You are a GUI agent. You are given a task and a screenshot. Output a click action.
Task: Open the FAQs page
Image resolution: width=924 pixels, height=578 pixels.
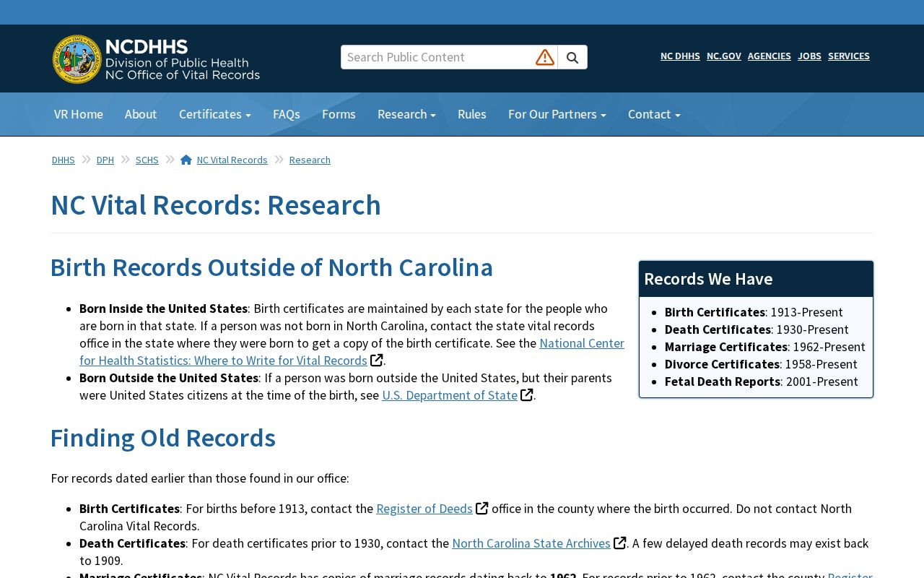(287, 114)
